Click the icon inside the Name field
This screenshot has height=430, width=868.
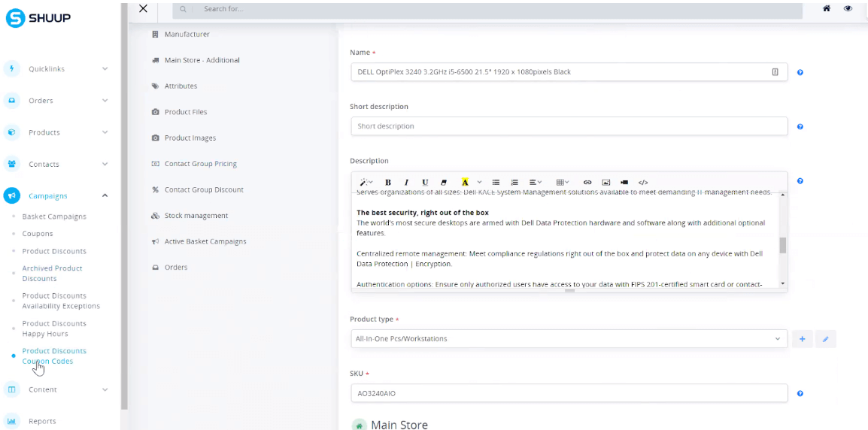[x=775, y=72]
